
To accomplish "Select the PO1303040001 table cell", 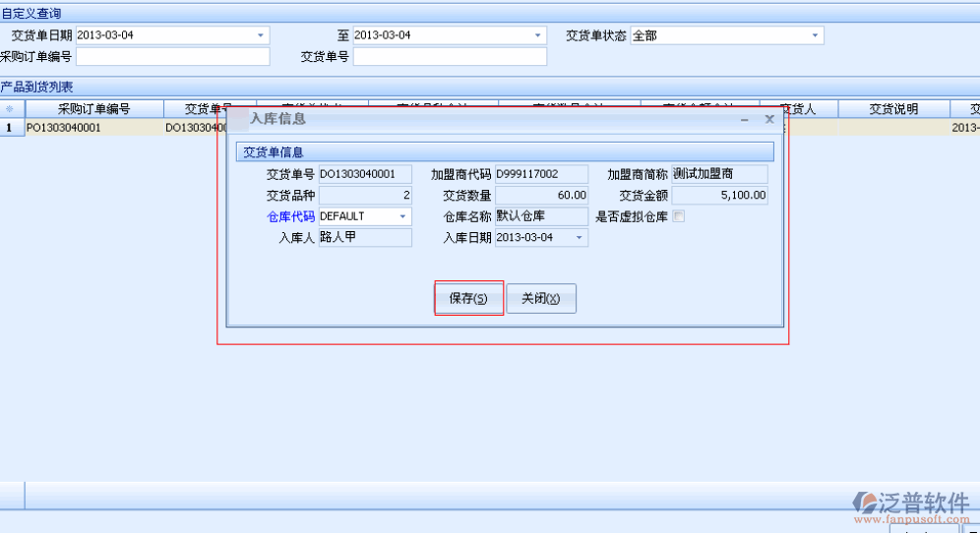I will [94, 128].
